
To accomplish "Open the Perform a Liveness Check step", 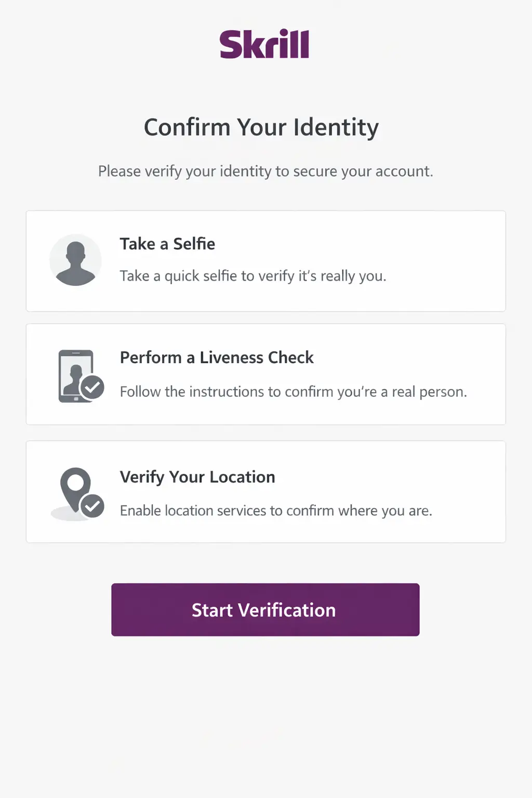I will click(217, 357).
